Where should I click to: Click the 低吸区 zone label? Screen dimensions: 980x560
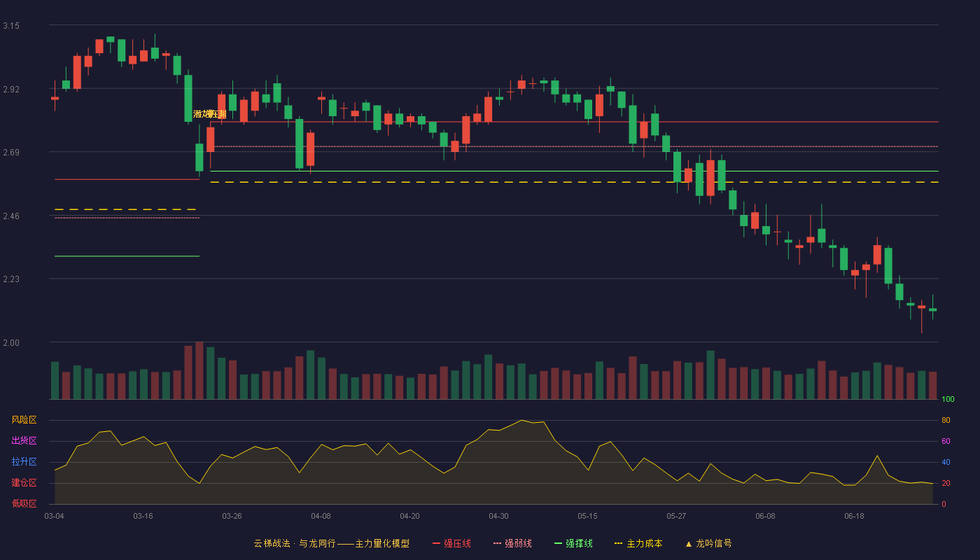(x=24, y=503)
